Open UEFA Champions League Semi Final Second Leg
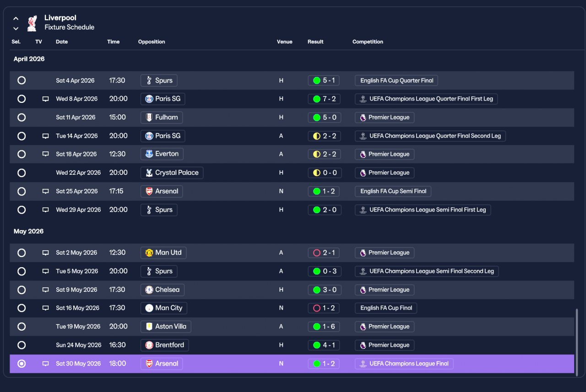 [x=427, y=271]
